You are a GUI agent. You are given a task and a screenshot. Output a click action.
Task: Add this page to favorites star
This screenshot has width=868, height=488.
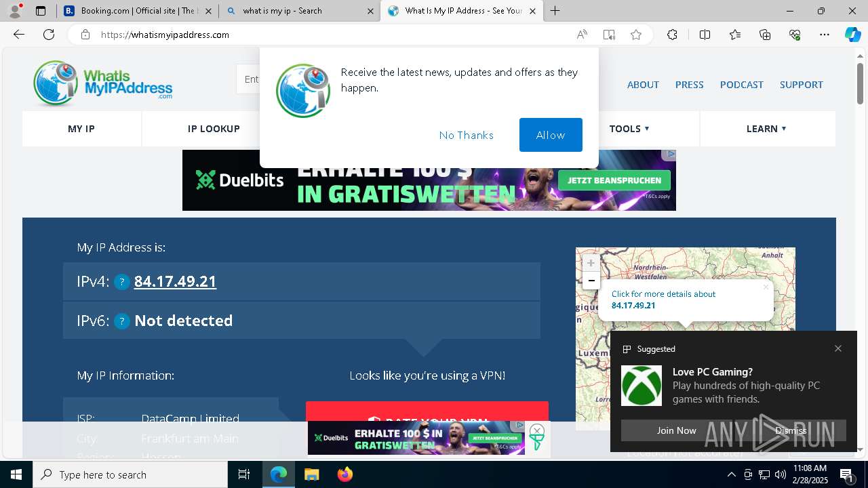(x=636, y=35)
